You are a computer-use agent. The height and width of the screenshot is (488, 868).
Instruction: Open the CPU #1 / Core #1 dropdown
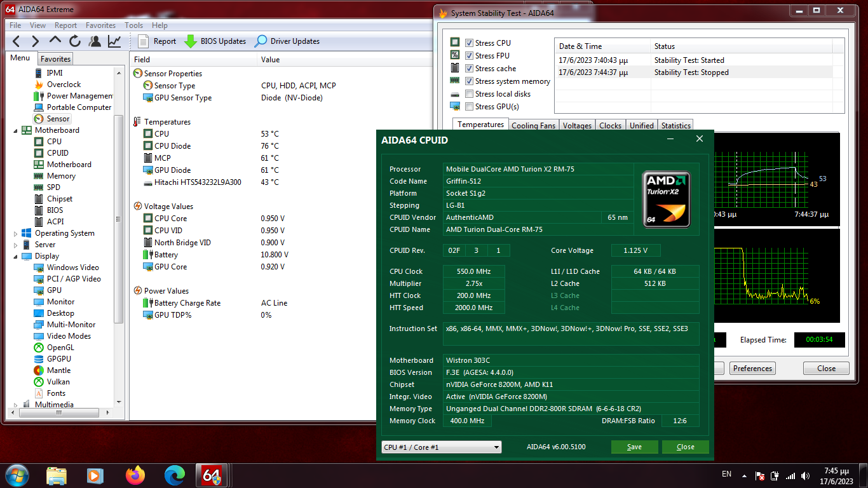click(441, 447)
